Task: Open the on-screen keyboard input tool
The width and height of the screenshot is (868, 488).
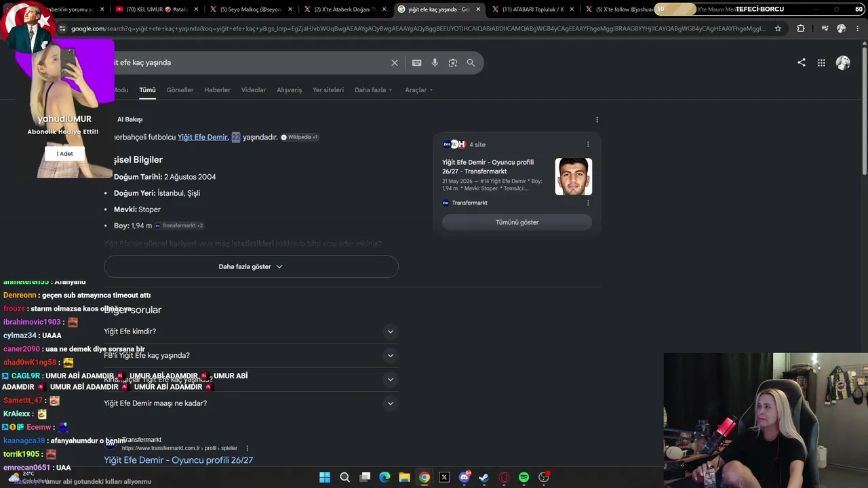Action: pyautogui.click(x=416, y=62)
